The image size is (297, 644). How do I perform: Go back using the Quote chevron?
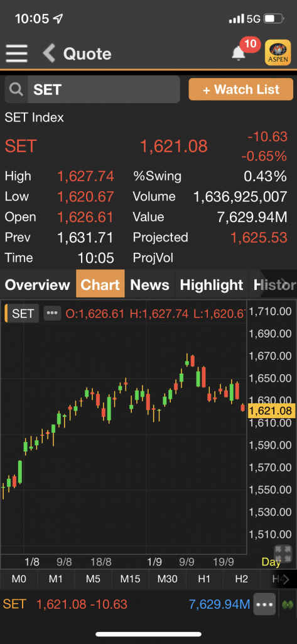tap(49, 53)
